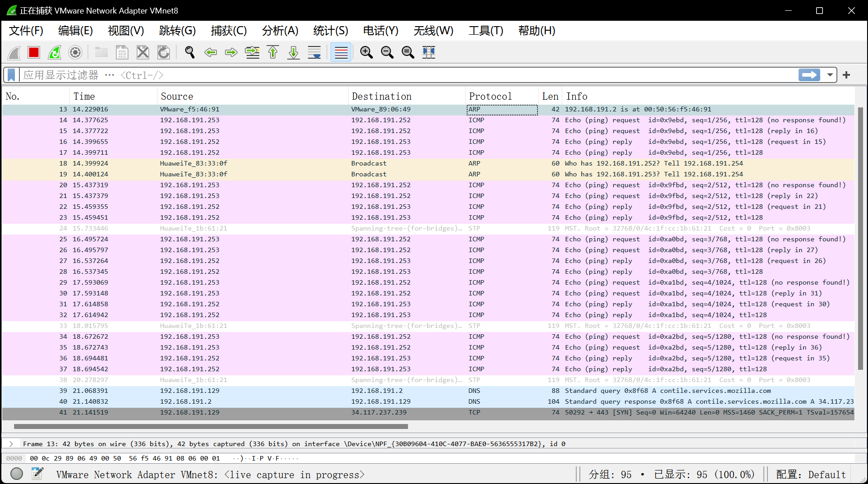Open a capture file folder icon
The height and width of the screenshot is (484, 868).
pyautogui.click(x=101, y=53)
